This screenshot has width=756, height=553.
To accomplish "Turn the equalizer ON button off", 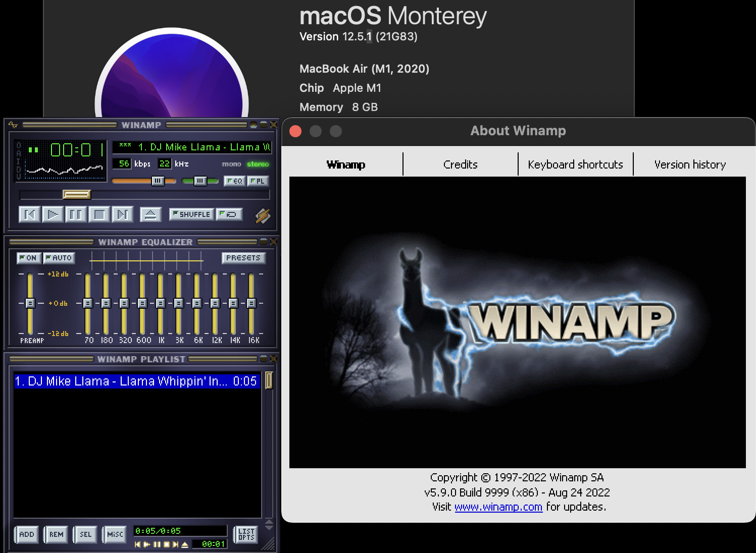I will point(29,258).
